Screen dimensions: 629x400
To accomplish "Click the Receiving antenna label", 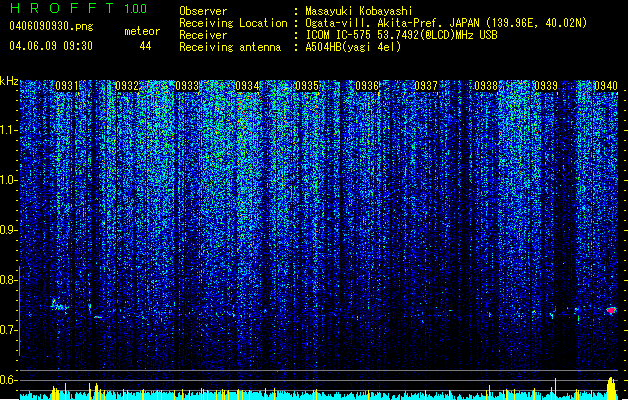I will [230, 47].
